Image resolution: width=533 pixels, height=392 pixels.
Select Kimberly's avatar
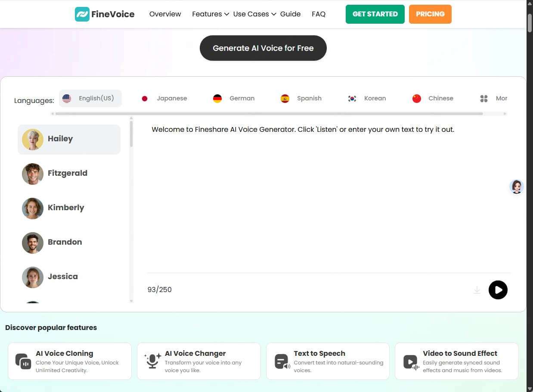pos(33,208)
